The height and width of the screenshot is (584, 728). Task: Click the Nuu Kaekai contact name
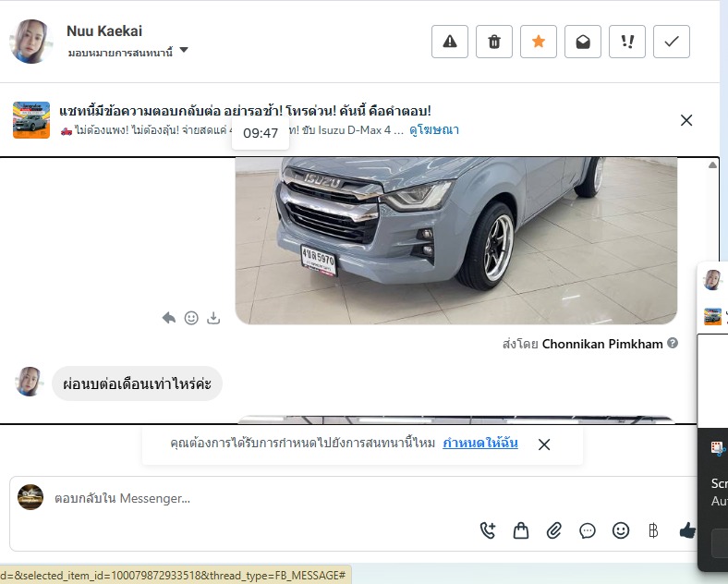click(x=104, y=30)
